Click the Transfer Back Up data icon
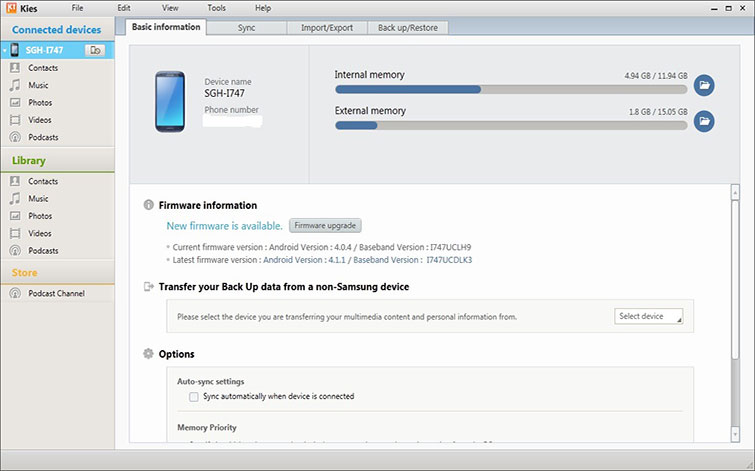 click(149, 287)
